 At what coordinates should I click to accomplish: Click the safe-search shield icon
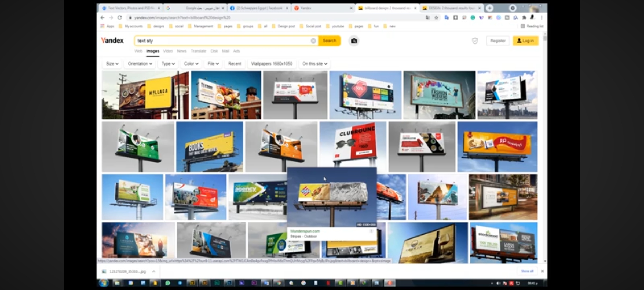475,41
